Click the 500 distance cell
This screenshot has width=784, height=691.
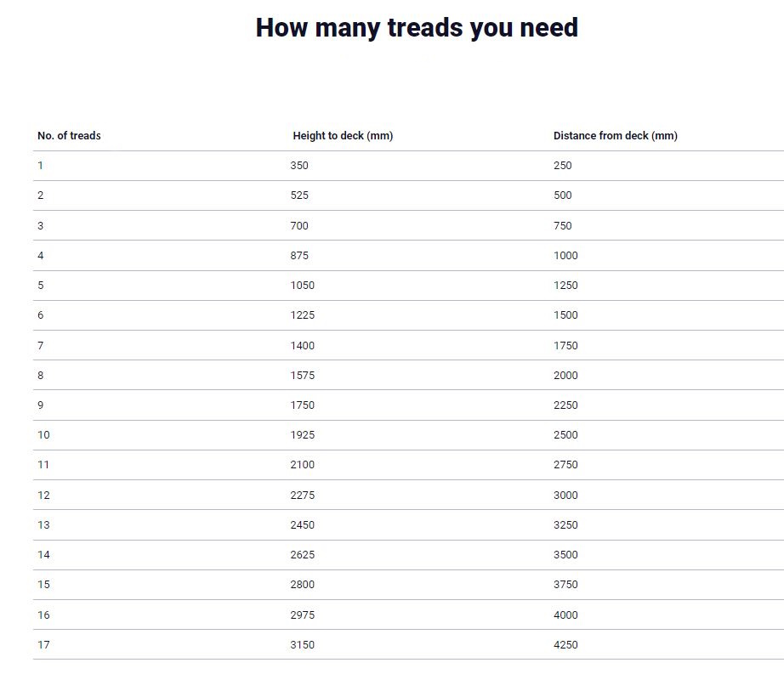(x=563, y=195)
